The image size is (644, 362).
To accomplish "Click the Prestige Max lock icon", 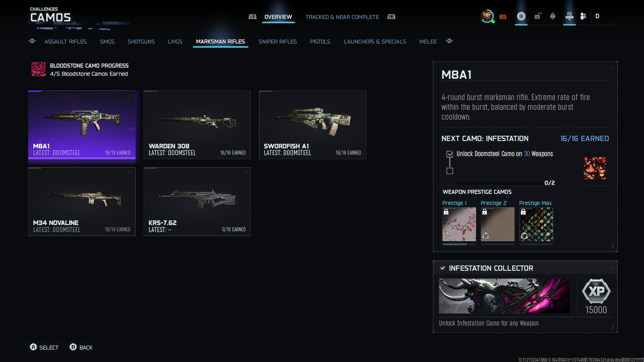I will tap(523, 212).
